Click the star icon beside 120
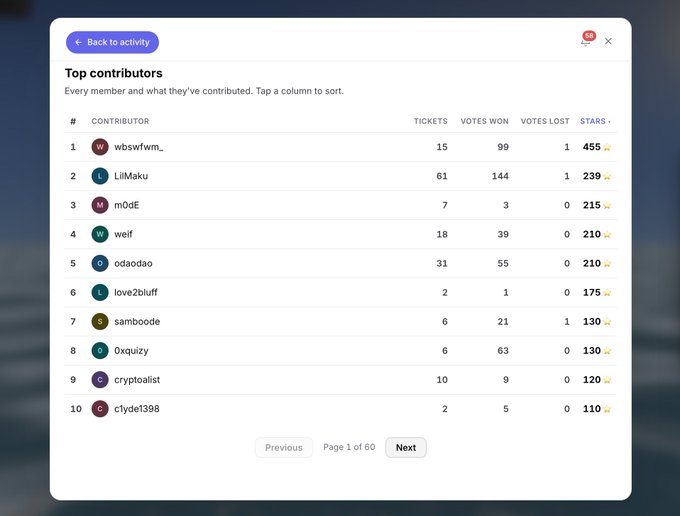The width and height of the screenshot is (680, 516). pyautogui.click(x=607, y=379)
